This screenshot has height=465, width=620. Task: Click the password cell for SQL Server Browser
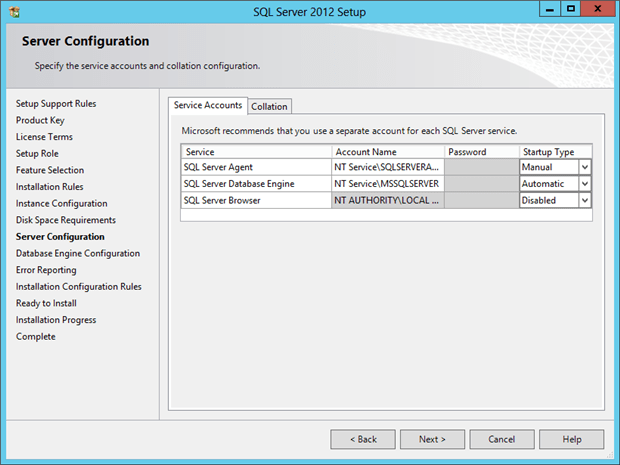482,200
